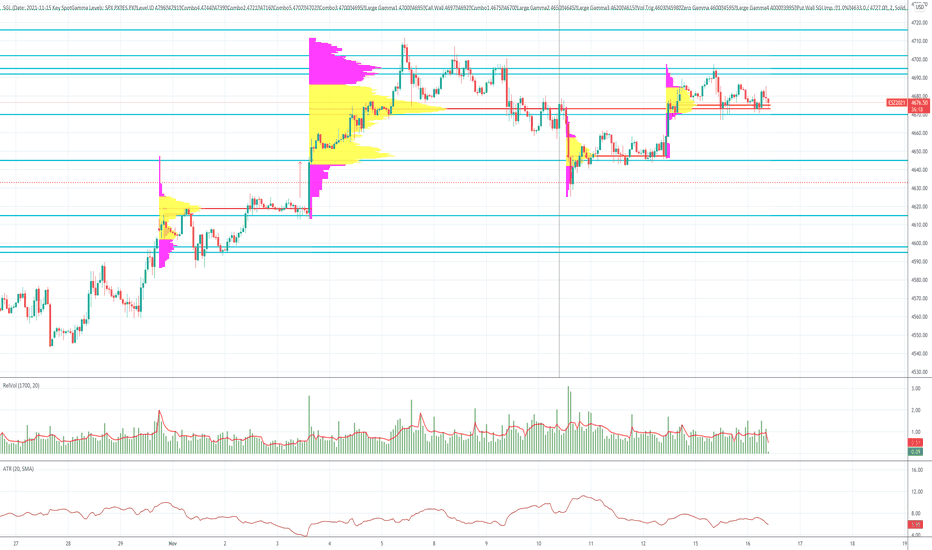Click the 4630.00 price axis label

919,188
